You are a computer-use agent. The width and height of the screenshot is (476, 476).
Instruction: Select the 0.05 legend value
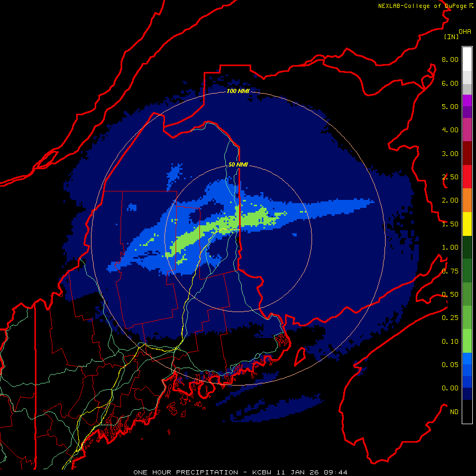(450, 364)
